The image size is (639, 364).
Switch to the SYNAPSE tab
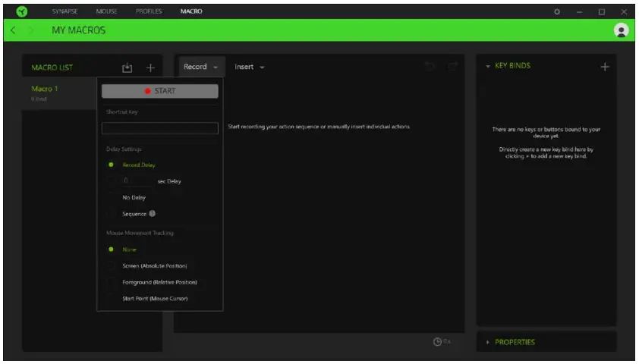coord(65,11)
